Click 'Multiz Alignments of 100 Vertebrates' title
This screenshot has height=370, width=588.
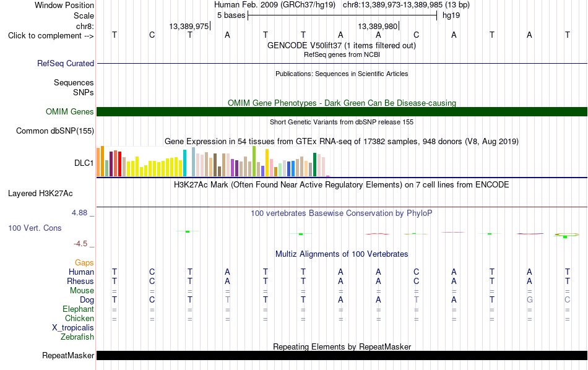click(x=342, y=254)
